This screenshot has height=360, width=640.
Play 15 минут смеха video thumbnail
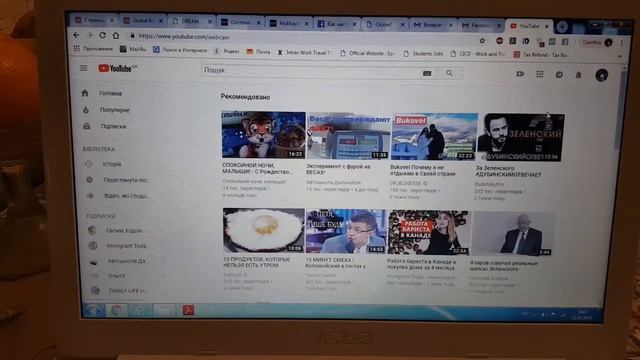(346, 231)
